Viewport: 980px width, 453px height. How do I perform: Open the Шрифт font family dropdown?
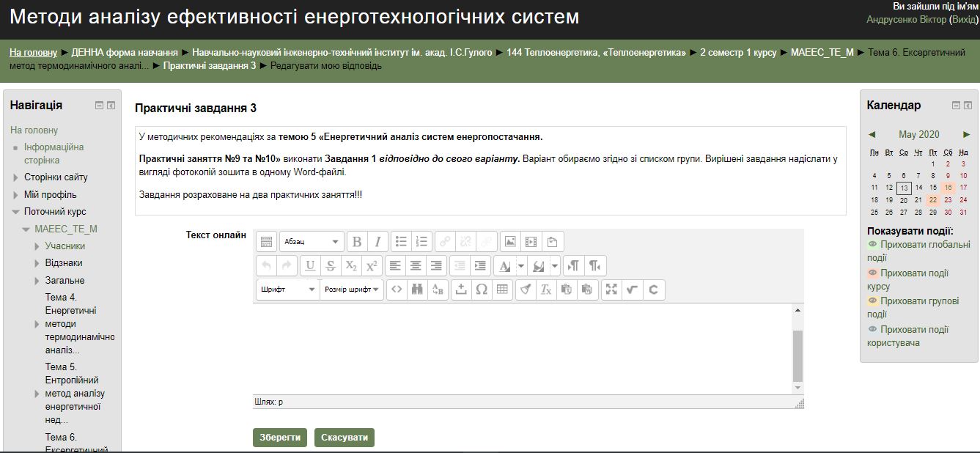pos(288,290)
